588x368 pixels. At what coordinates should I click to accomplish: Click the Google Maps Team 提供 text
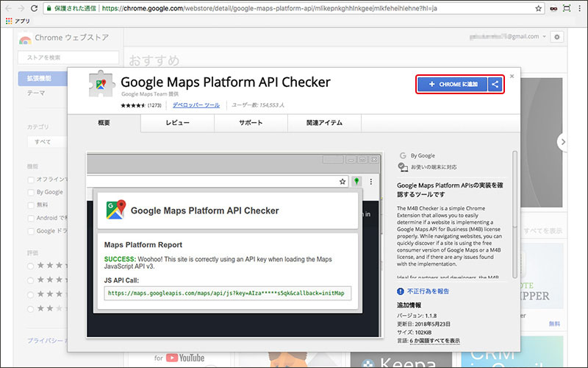click(150, 94)
